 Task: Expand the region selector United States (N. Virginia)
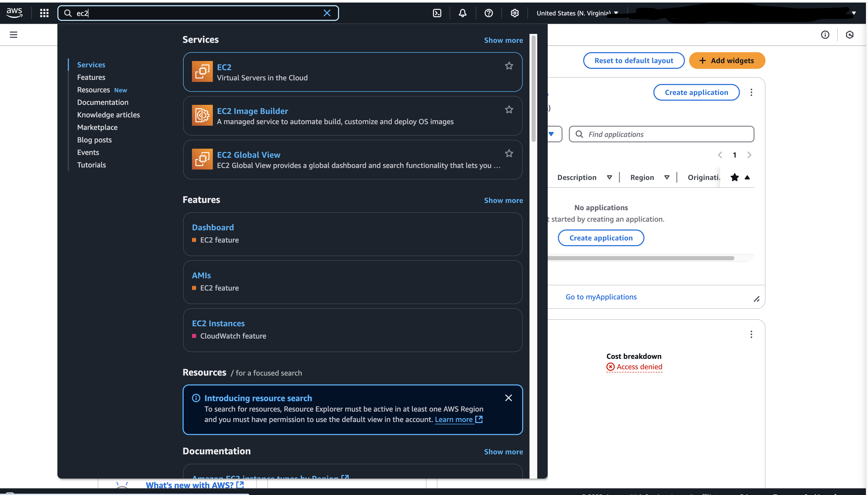tap(577, 13)
